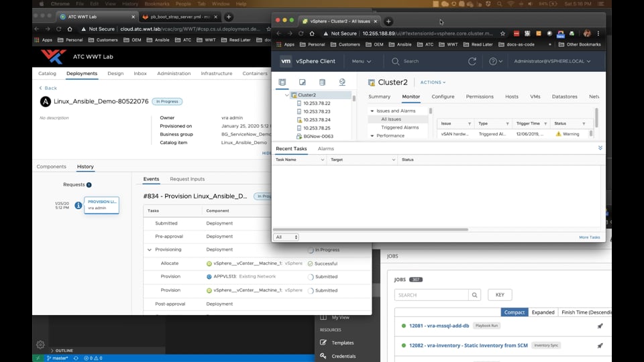Open the vSphere help menu icon

pos(493,61)
